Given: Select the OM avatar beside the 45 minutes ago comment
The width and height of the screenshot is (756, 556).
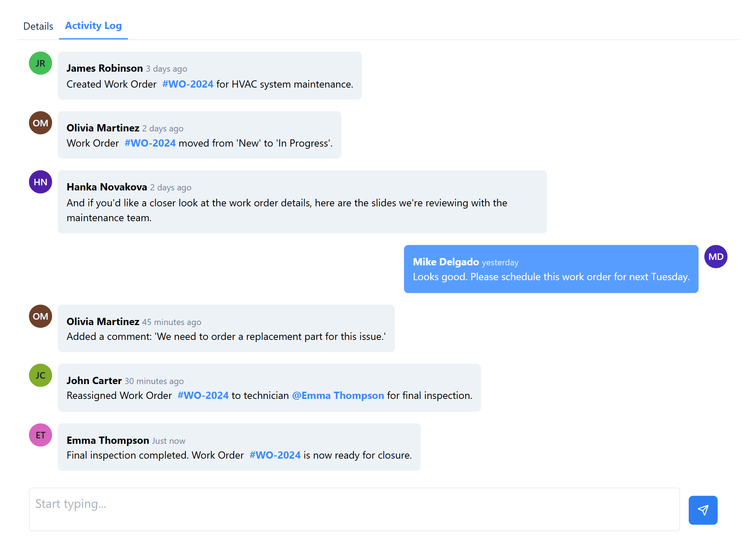Looking at the screenshot, I should tap(41, 316).
